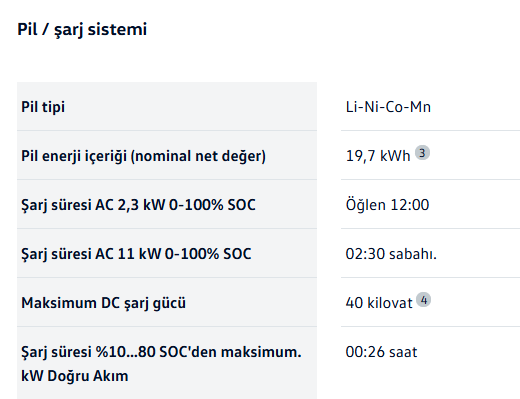Click the kW Doğru Akım text line

click(x=75, y=376)
